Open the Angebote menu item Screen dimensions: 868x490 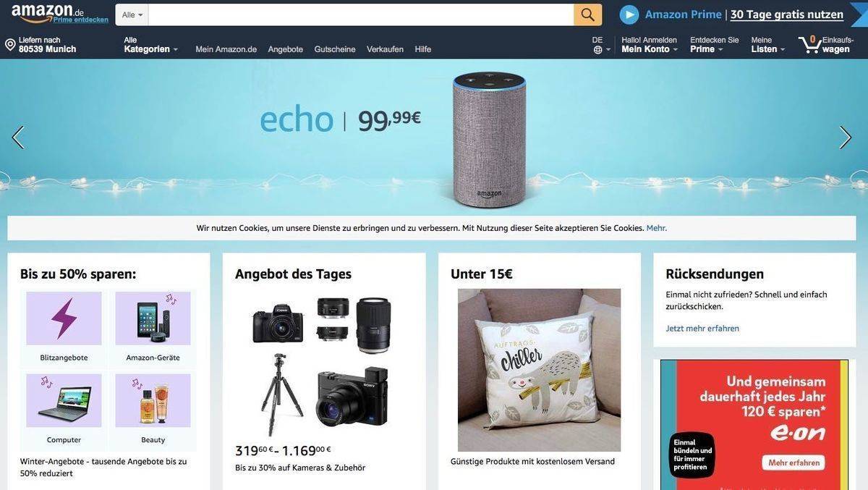pyautogui.click(x=285, y=49)
